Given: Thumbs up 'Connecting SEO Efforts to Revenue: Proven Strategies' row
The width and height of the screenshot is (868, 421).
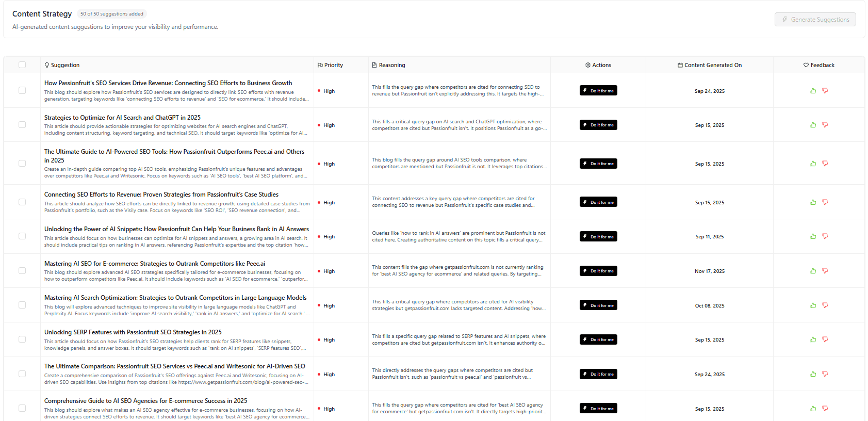Looking at the screenshot, I should [813, 202].
